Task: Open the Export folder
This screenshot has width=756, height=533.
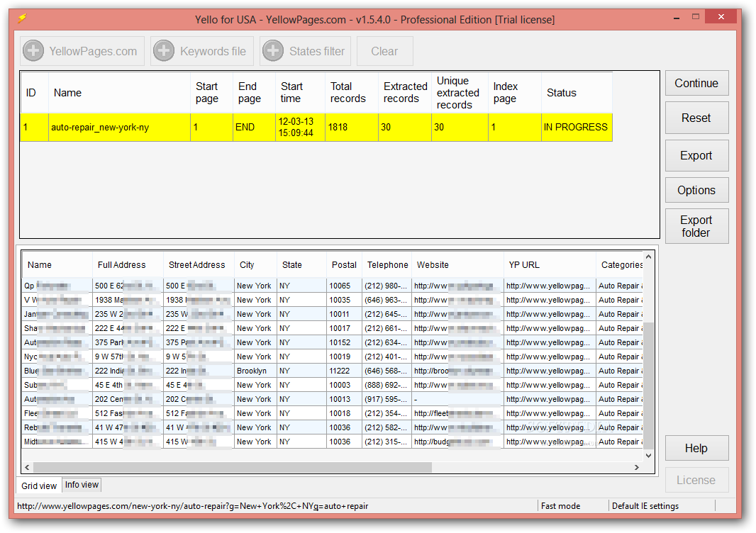Action: (696, 226)
